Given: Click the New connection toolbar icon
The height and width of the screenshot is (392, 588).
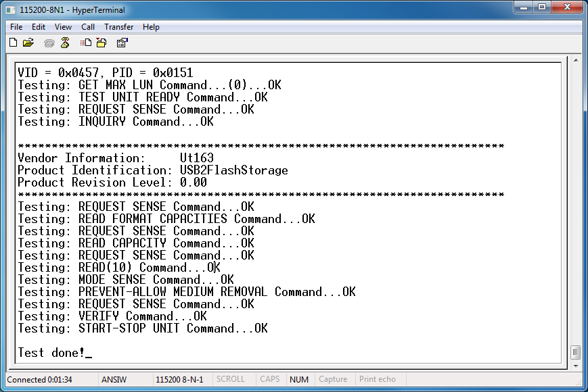Looking at the screenshot, I should tap(13, 43).
